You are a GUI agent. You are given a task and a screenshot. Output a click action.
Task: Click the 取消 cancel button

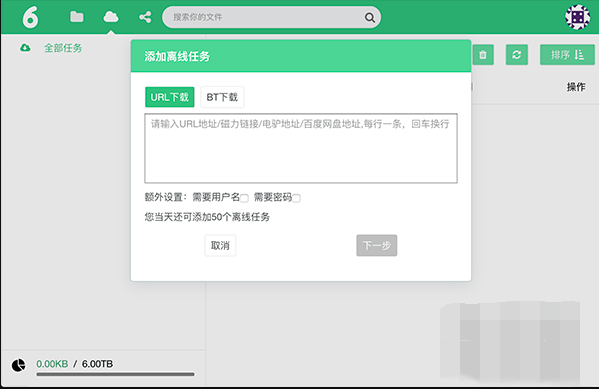(x=220, y=245)
